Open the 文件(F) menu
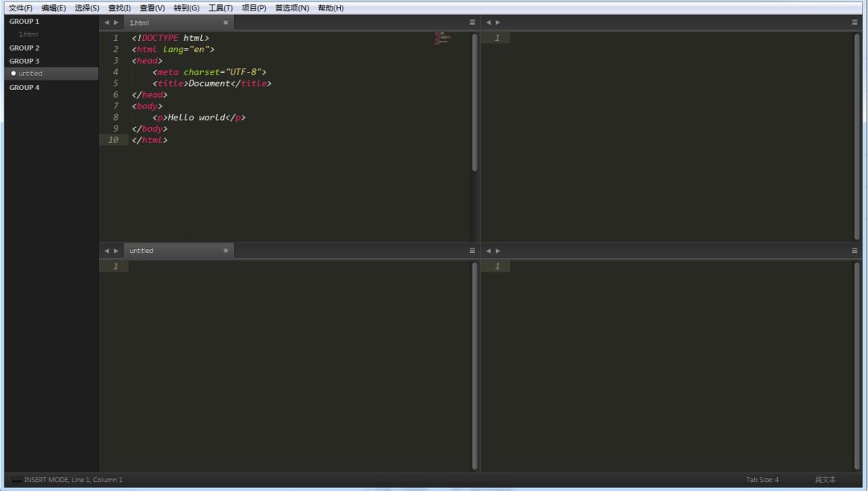The width and height of the screenshot is (868, 491). [20, 8]
